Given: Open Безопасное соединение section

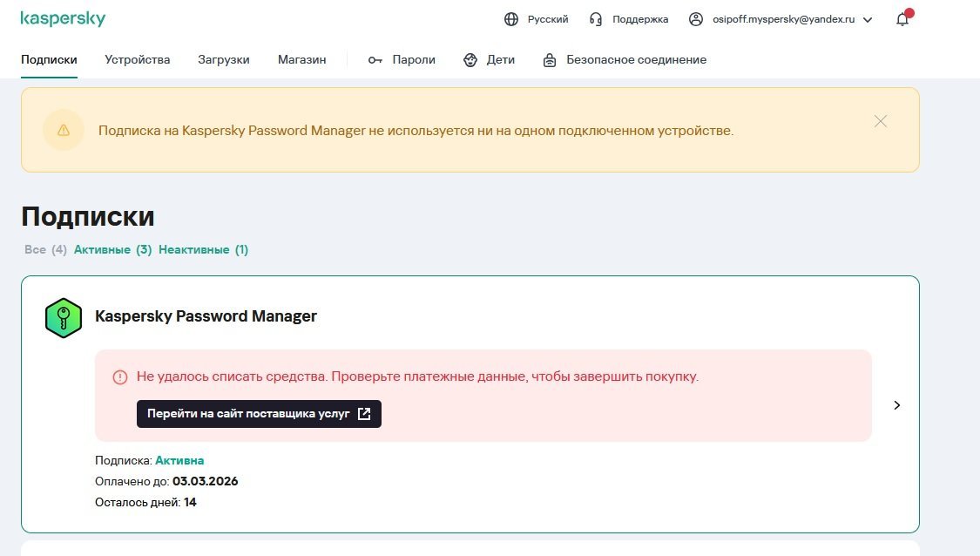Looking at the screenshot, I should click(636, 60).
